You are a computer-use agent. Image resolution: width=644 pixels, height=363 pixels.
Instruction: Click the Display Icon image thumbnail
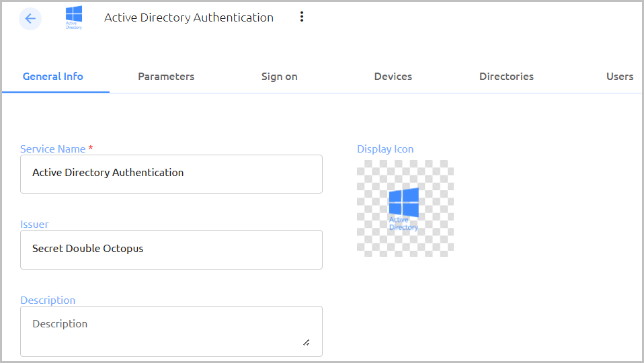tap(405, 208)
